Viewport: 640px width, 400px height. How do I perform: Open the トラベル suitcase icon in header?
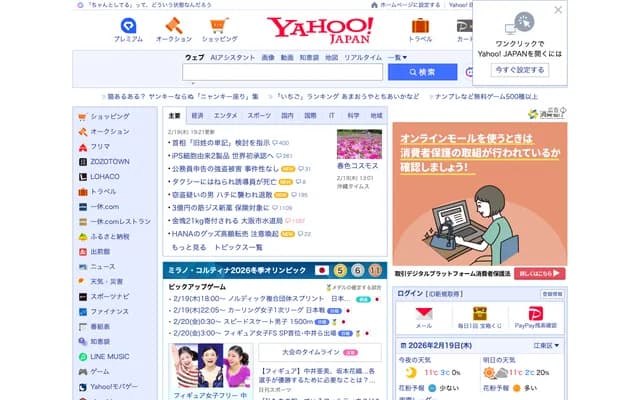tap(420, 26)
